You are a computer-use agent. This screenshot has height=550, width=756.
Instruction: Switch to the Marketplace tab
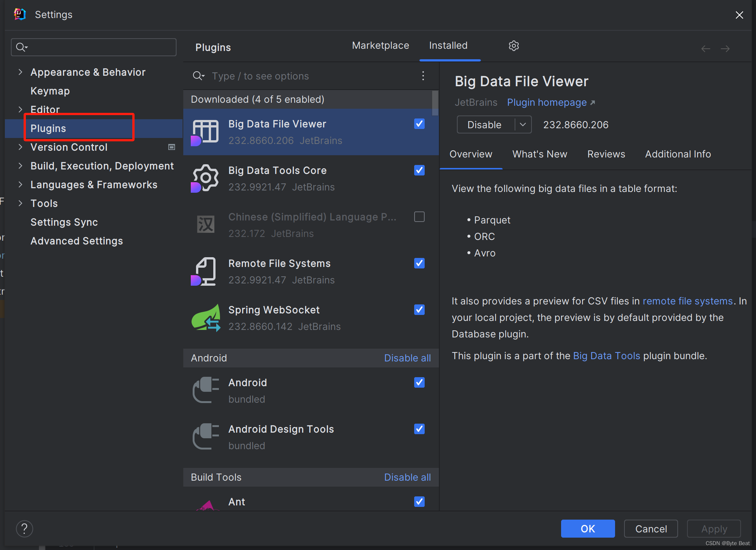pyautogui.click(x=380, y=46)
